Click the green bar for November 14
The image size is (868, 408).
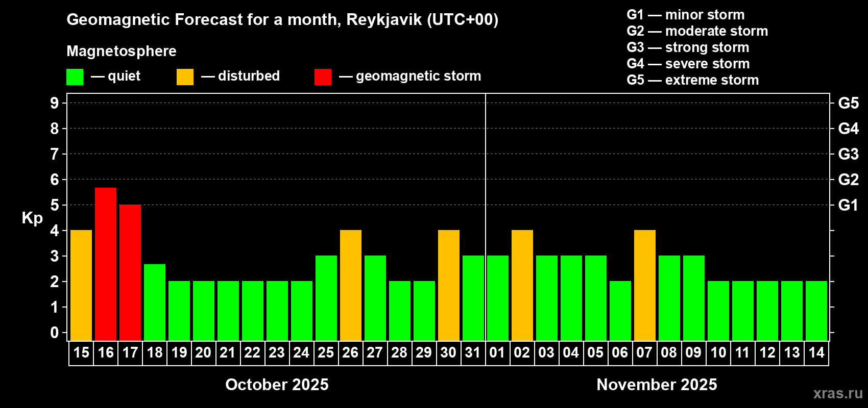click(816, 311)
